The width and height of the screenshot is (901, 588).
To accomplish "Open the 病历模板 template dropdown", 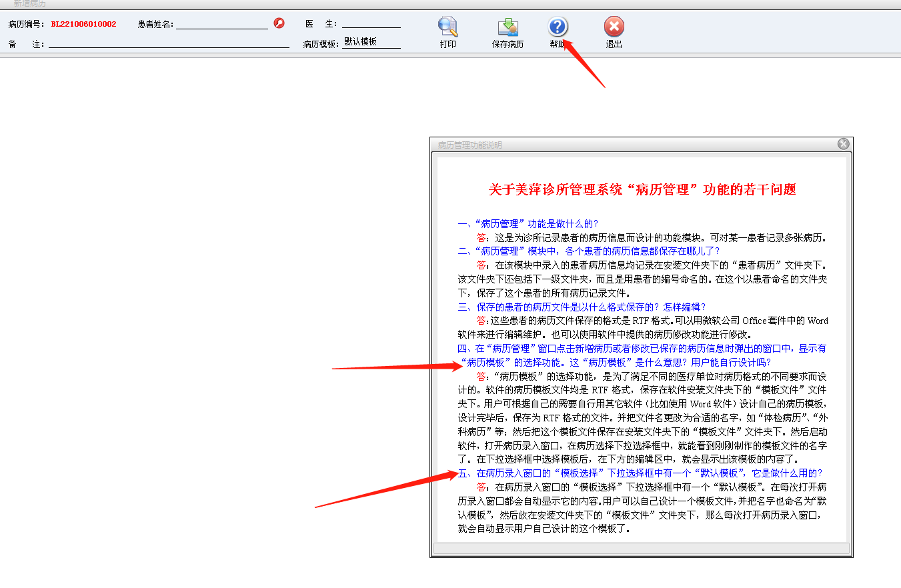I will [371, 42].
